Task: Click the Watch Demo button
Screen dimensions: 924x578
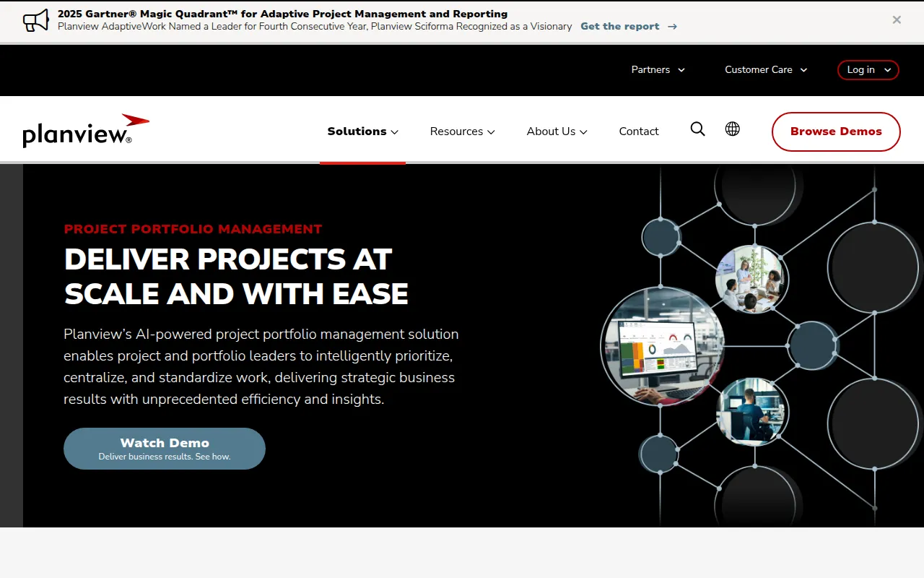Action: [165, 449]
